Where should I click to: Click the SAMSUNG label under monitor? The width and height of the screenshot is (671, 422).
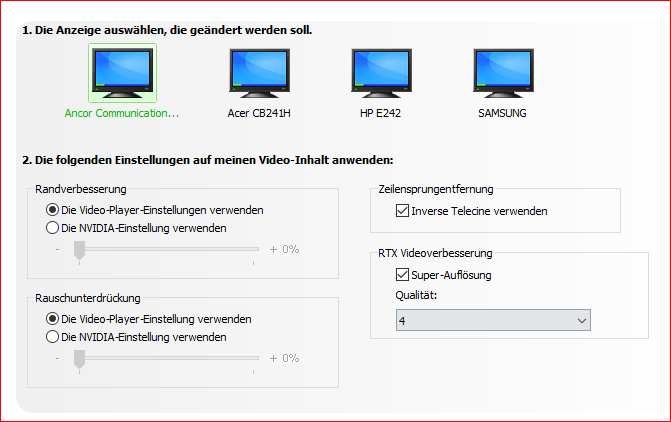(502, 113)
